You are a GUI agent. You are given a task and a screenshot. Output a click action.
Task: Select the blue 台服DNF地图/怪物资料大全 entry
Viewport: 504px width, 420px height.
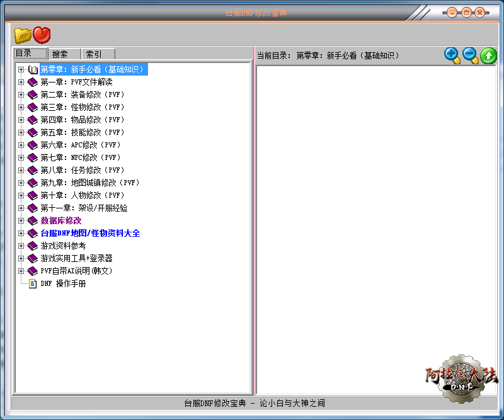pyautogui.click(x=90, y=233)
